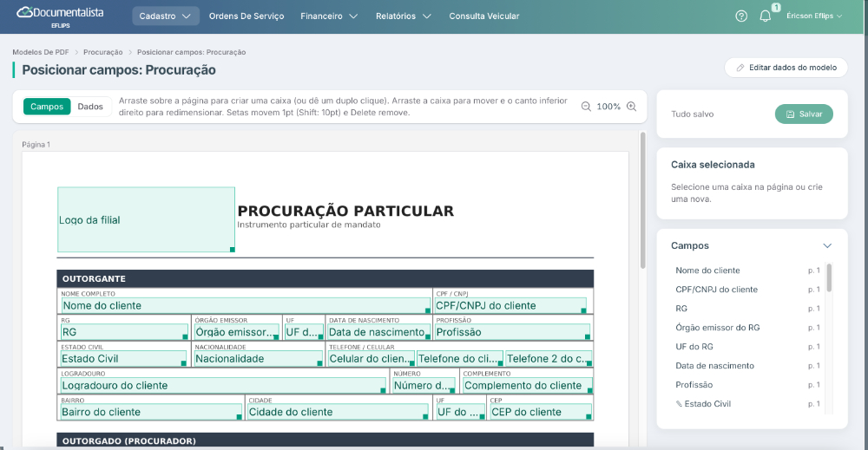Screen dimensions: 868x450
Task: Open the Cadastro dropdown menu
Action: click(165, 16)
